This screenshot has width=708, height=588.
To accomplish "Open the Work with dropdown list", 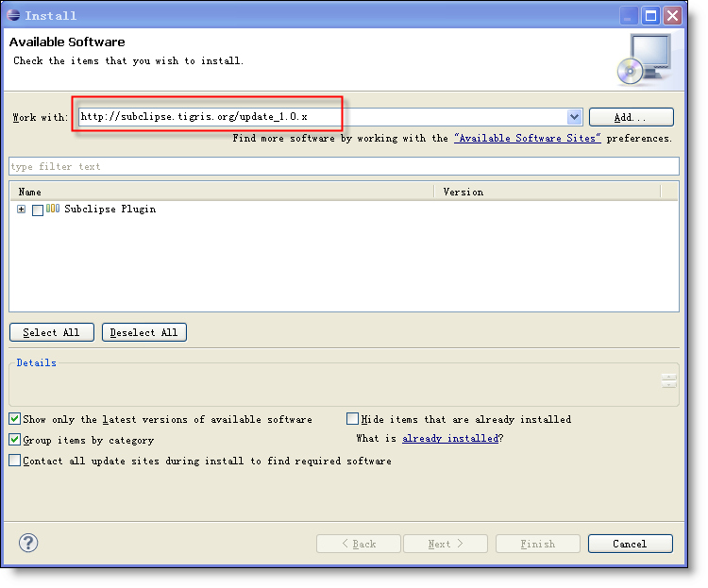I will pos(574,117).
